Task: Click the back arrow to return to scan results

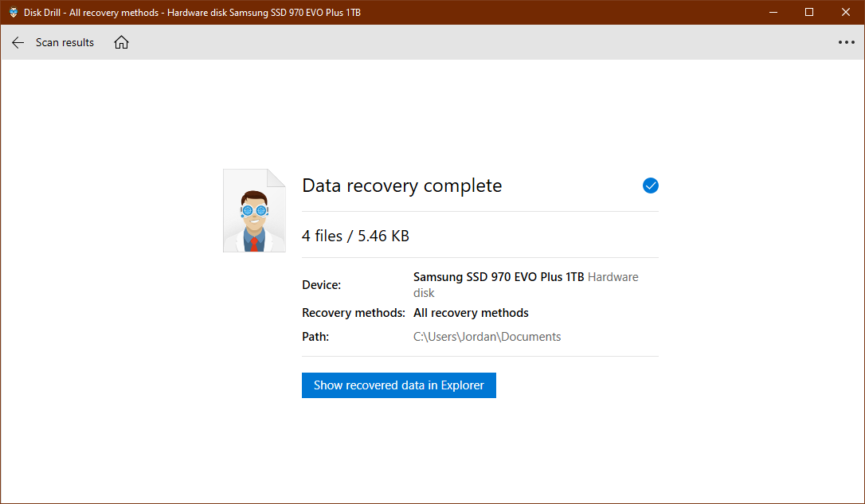Action: click(18, 42)
